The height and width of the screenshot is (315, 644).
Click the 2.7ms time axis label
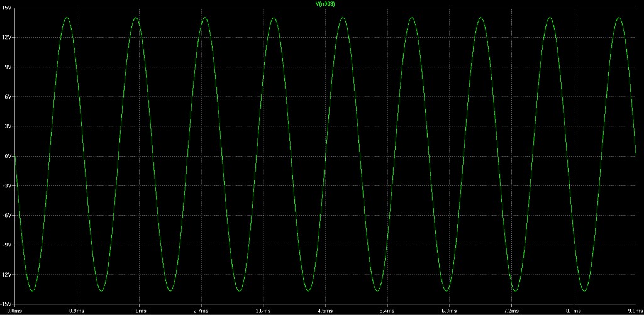201,311
